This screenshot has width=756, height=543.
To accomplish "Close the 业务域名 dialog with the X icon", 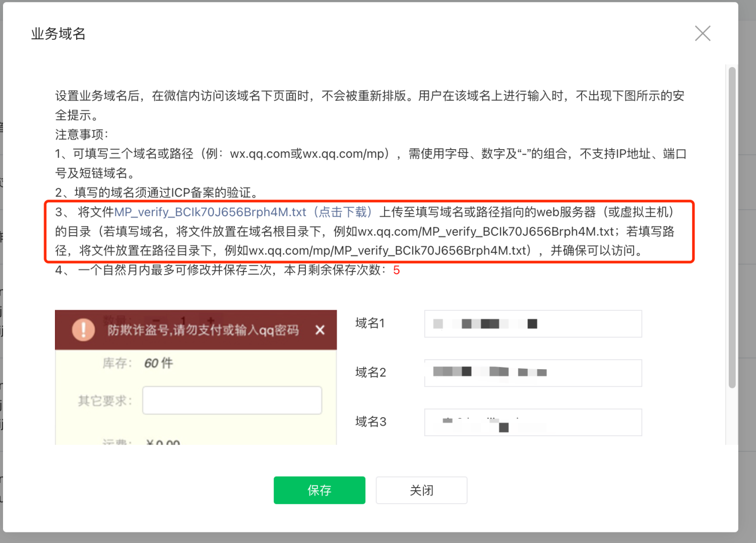I will [x=702, y=34].
